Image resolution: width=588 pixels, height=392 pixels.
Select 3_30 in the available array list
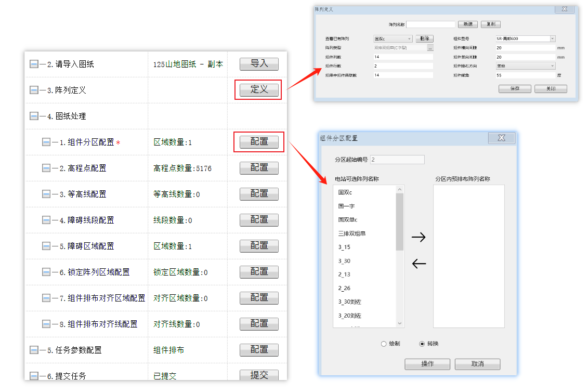pos(344,261)
